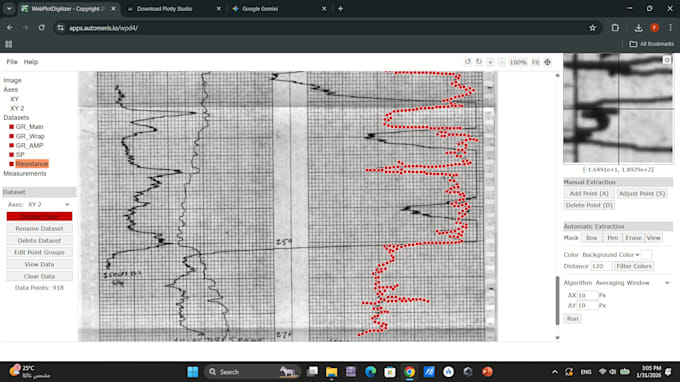Zoom out with the minus icon

point(501,62)
